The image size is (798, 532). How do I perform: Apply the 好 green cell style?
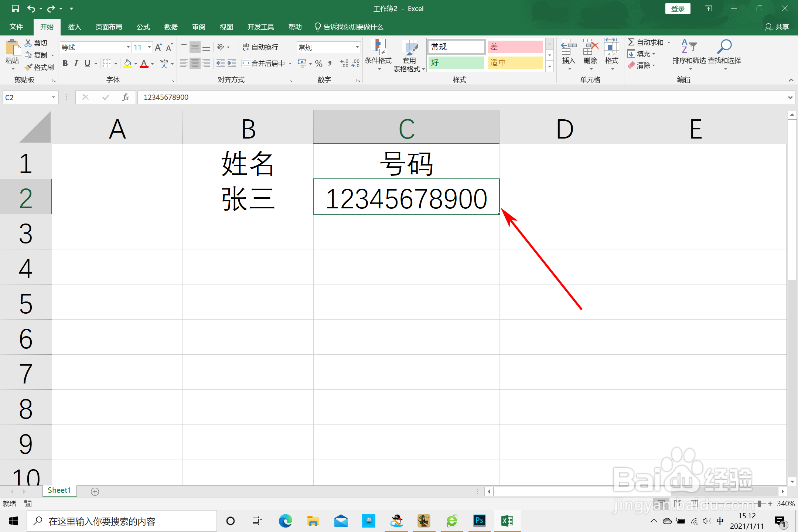pyautogui.click(x=456, y=63)
